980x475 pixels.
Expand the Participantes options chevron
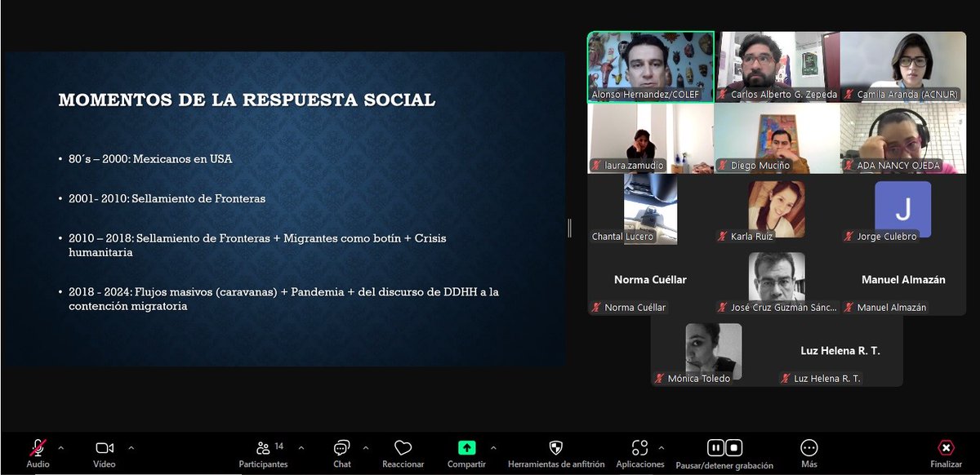(x=301, y=447)
